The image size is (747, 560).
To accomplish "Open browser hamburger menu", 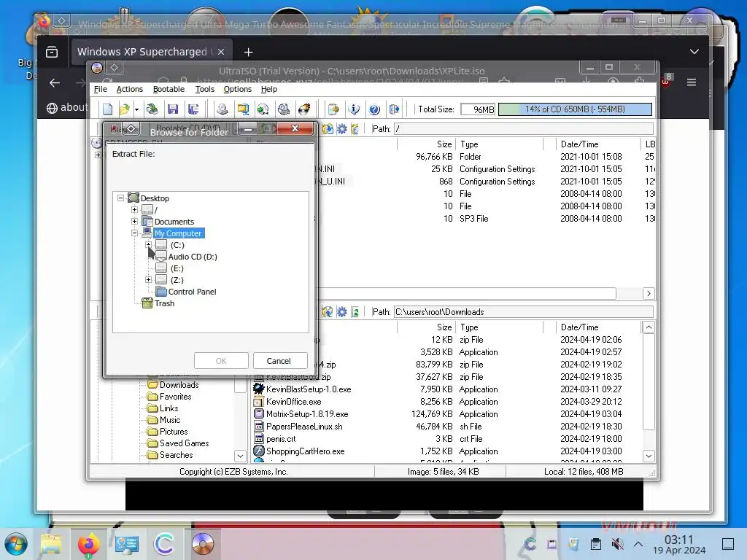I will (x=692, y=82).
